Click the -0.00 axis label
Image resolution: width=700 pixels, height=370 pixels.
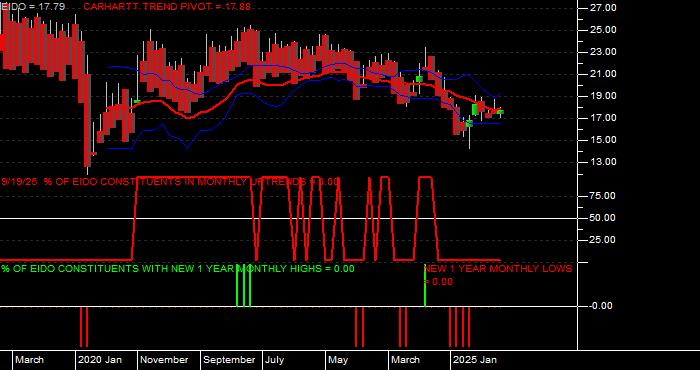600,306
